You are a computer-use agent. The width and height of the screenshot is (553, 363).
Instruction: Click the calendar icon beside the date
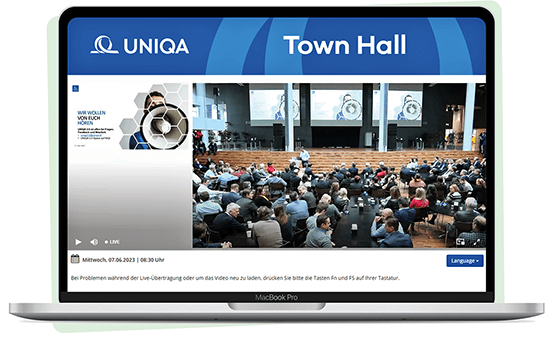75,259
